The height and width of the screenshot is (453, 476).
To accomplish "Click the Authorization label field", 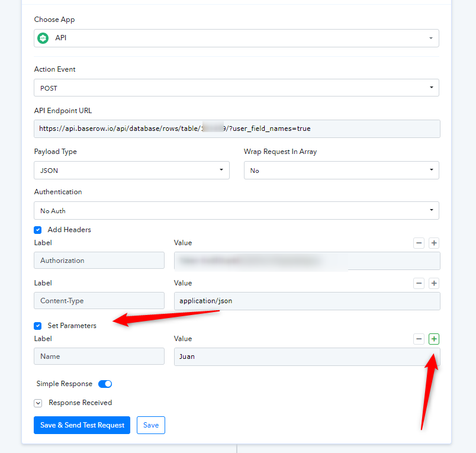I will [x=99, y=260].
